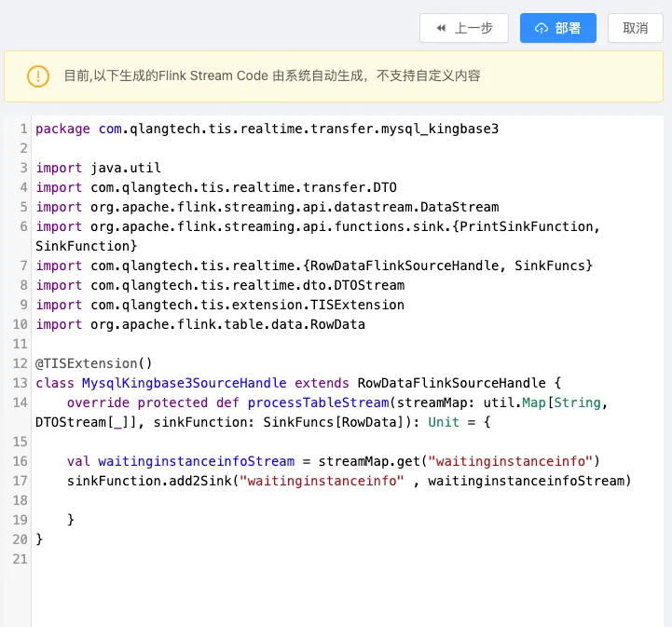Click the 取消 (cancel) button
The height and width of the screenshot is (627, 672).
635,28
